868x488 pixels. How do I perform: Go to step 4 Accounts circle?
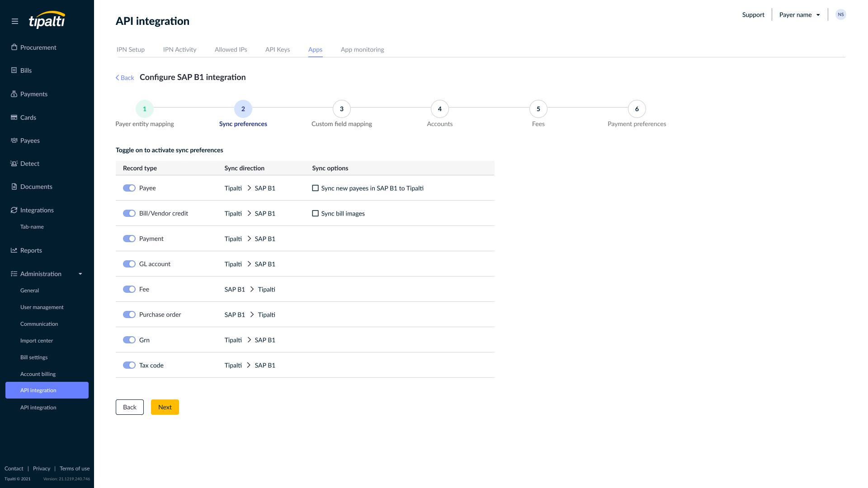coord(439,109)
